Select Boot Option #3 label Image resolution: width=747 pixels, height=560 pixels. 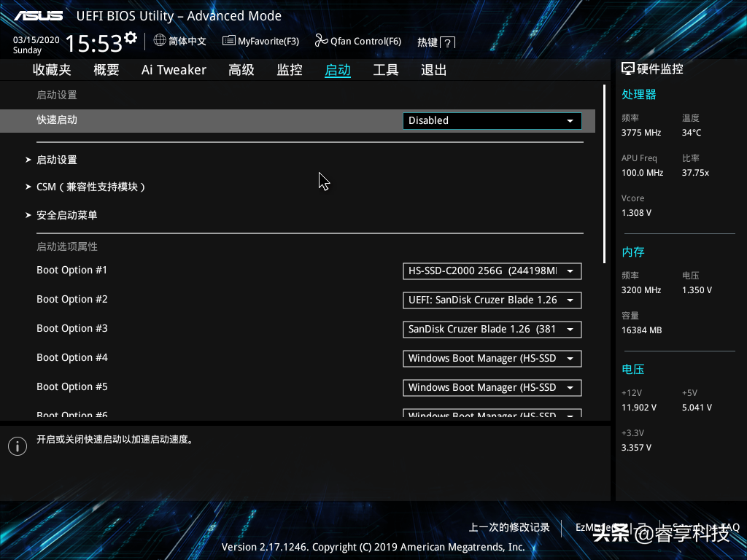coord(72,328)
